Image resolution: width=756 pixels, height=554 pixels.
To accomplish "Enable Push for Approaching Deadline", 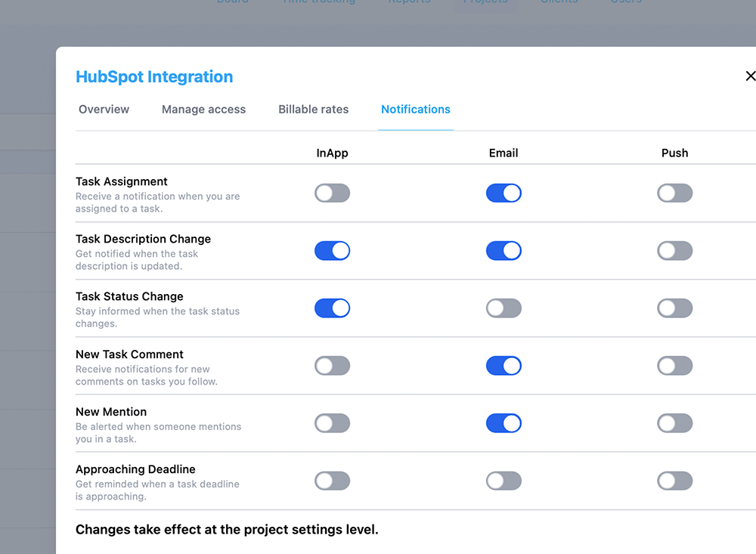I will click(x=674, y=481).
